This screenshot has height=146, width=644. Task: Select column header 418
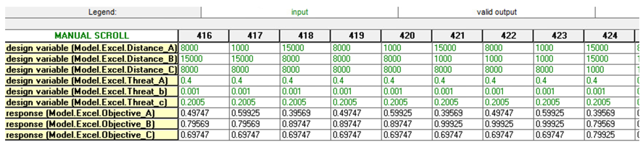(305, 35)
